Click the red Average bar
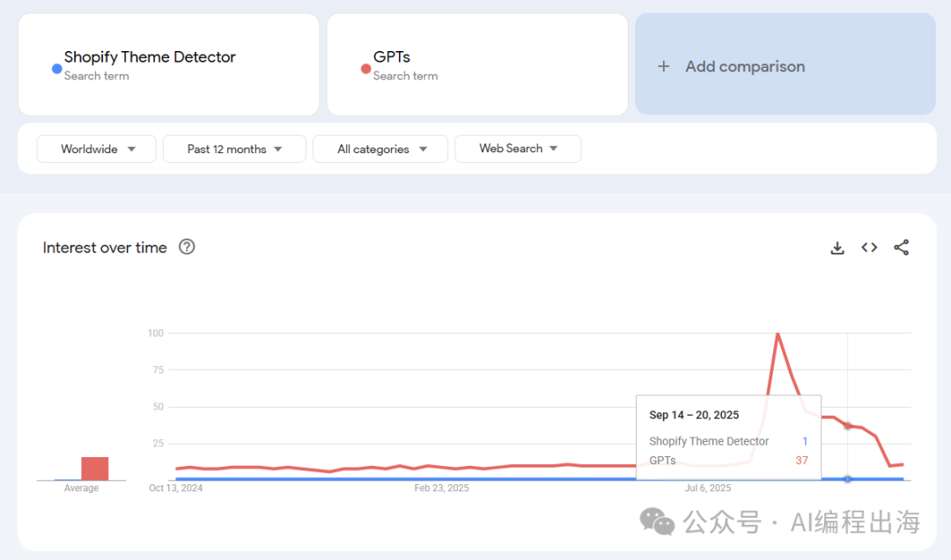The width and height of the screenshot is (951, 560). coord(94,468)
